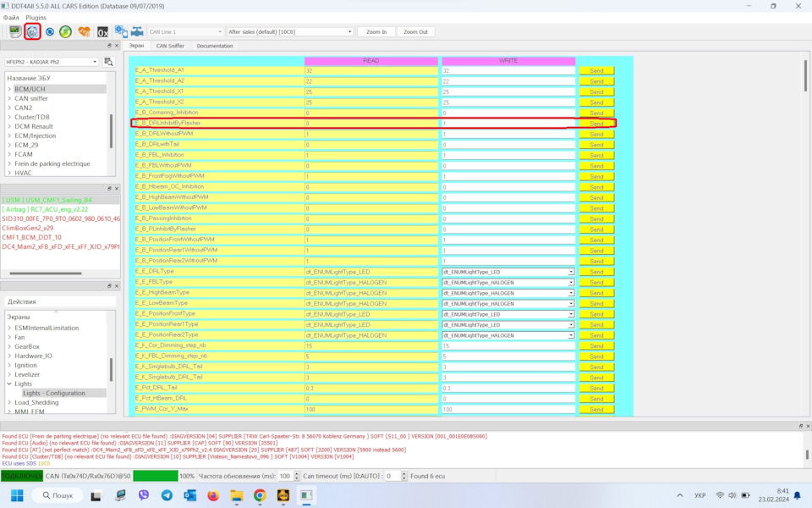
Task: Click the hex '0x' toolbar icon
Action: click(x=102, y=32)
